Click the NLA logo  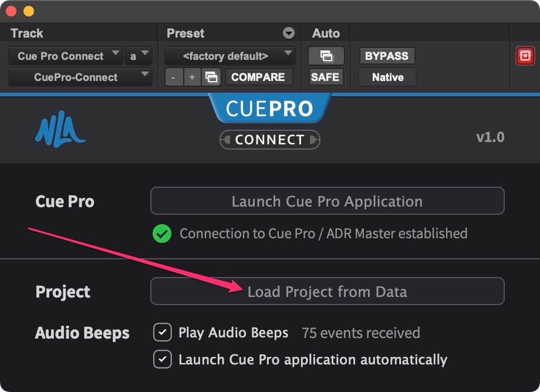(60, 129)
